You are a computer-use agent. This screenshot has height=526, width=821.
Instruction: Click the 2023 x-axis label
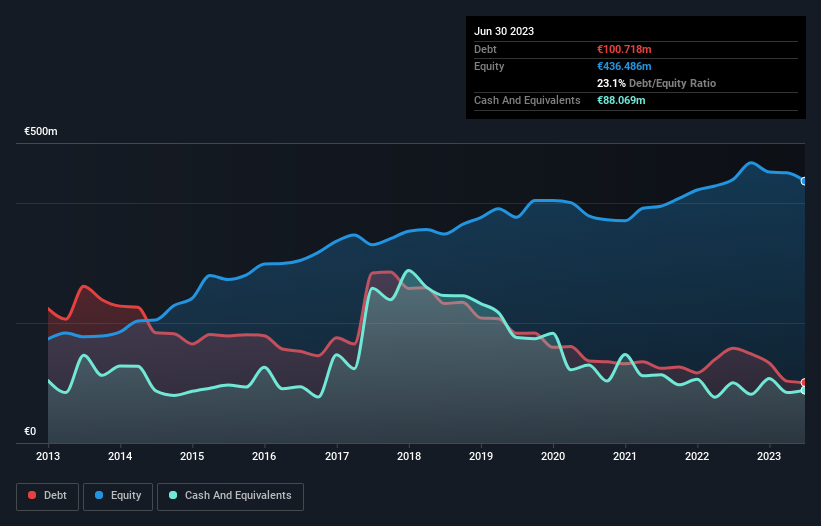click(x=769, y=456)
